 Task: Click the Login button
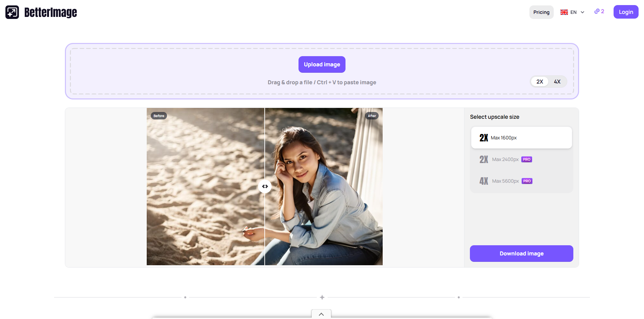pyautogui.click(x=626, y=12)
